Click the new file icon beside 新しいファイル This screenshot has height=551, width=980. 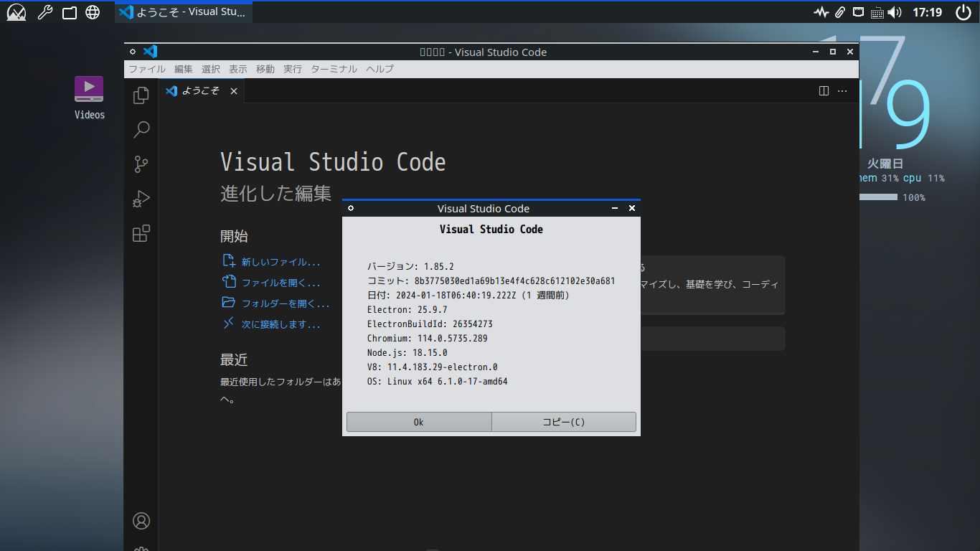pos(228,261)
